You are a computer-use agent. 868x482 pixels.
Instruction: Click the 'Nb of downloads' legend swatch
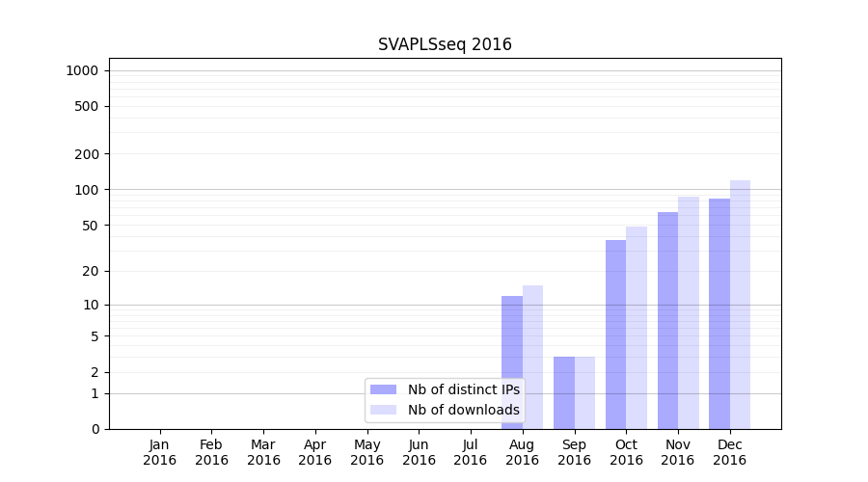pyautogui.click(x=384, y=410)
